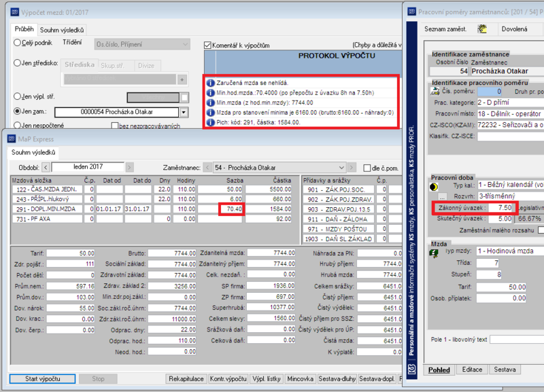
Task: Select the Celý podnik radio button
Action: (x=17, y=43)
